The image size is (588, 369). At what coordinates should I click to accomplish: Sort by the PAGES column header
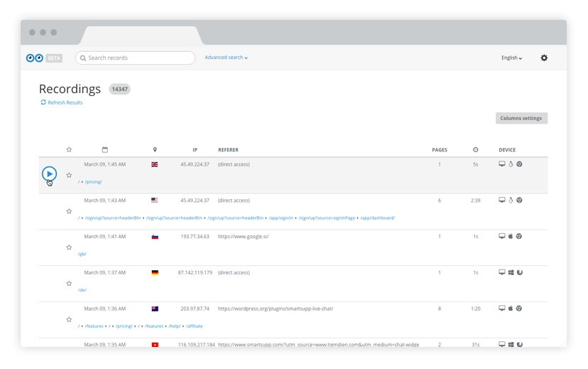click(440, 150)
